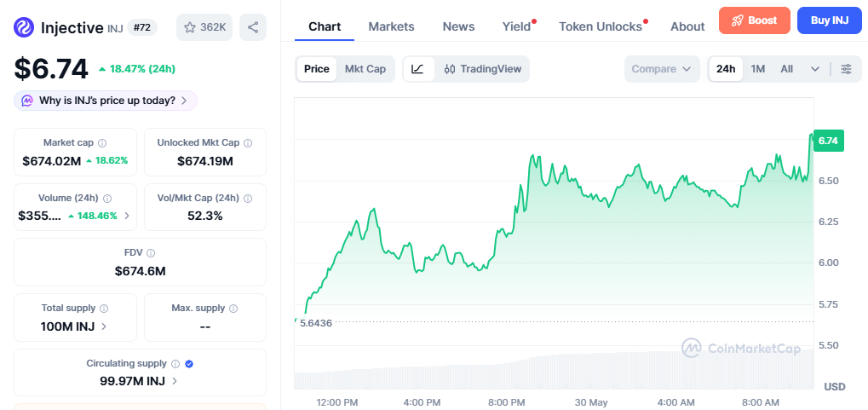The image size is (868, 410).
Task: Click Circulating supply info icon
Action: [x=175, y=364]
